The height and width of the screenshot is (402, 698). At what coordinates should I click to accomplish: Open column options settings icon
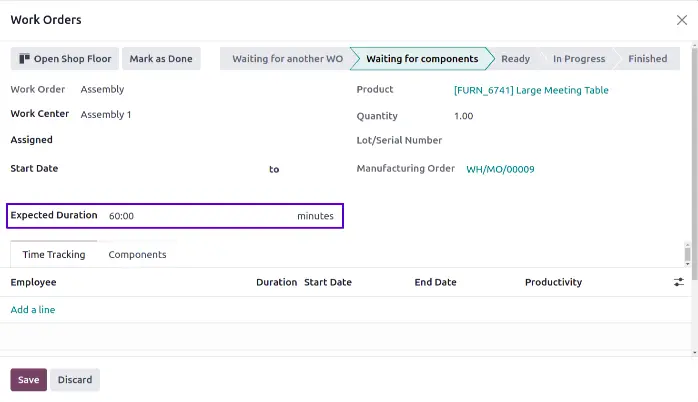(679, 283)
